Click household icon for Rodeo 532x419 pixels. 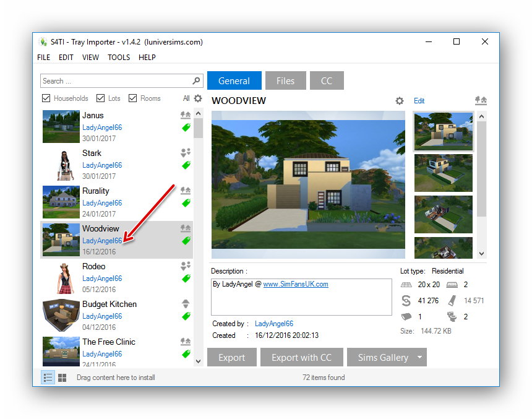pos(185,266)
